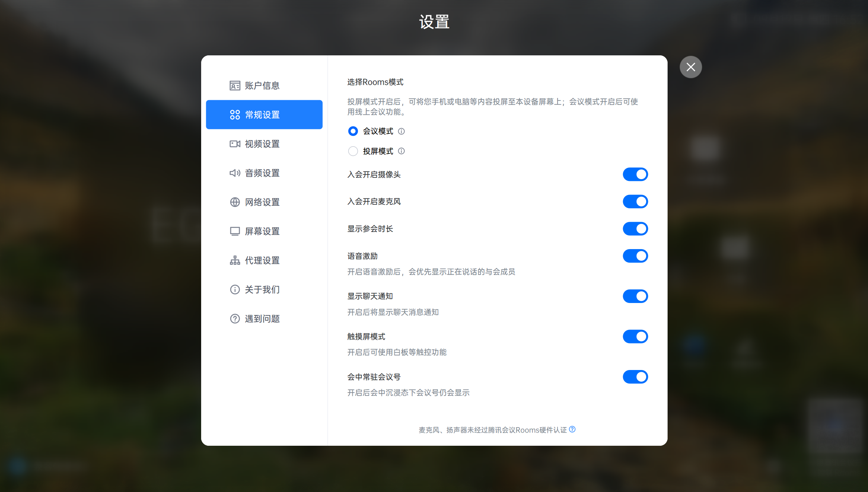Select the 会议模式 radio button
Image resolution: width=868 pixels, height=492 pixels.
coord(353,131)
